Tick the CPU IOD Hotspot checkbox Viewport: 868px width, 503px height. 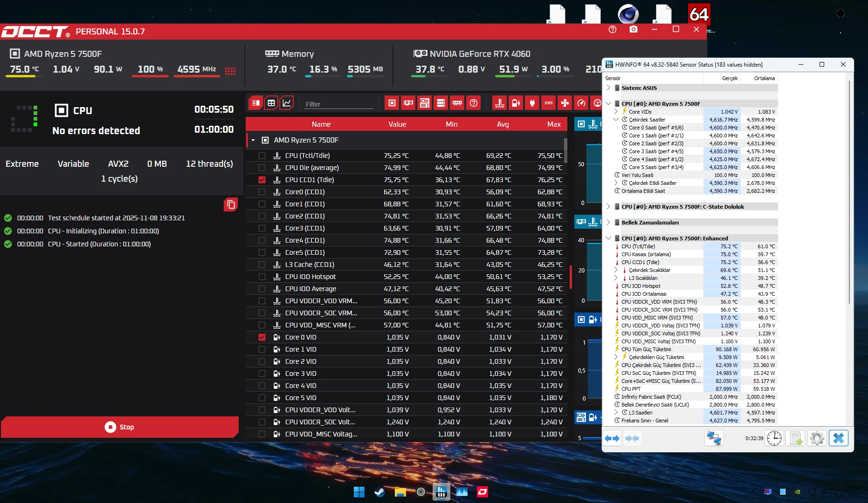(x=262, y=277)
